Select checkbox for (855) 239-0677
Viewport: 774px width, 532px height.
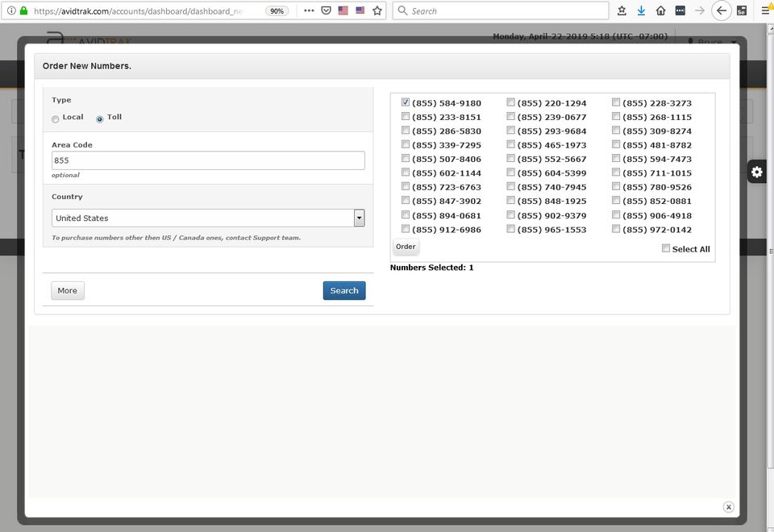click(x=511, y=116)
